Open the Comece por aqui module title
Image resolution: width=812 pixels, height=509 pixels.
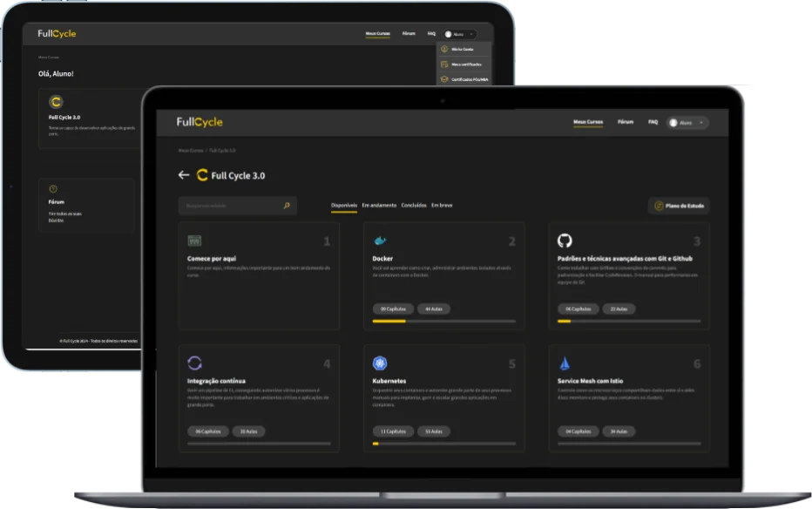tap(212, 258)
